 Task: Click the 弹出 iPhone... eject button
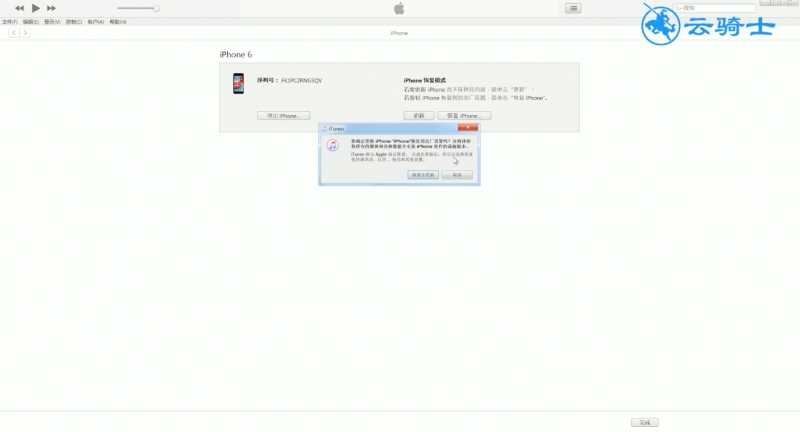pos(284,116)
